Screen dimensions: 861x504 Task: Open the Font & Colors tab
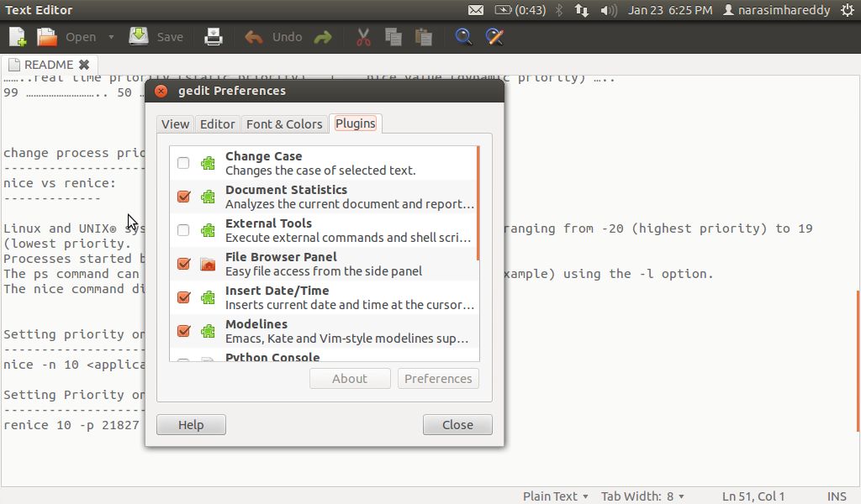pos(284,124)
